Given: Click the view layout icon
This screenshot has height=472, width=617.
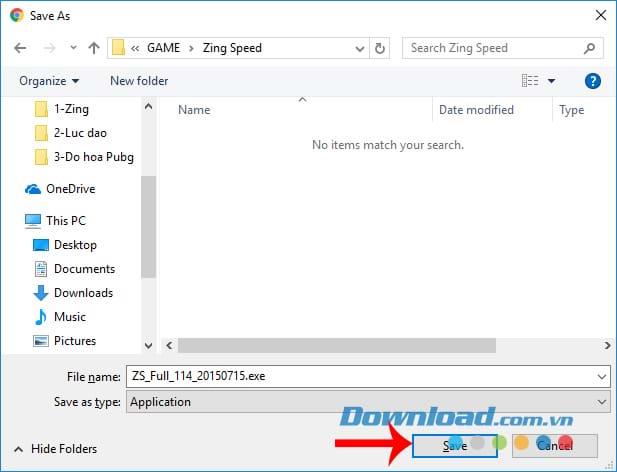Looking at the screenshot, I should pos(530,81).
